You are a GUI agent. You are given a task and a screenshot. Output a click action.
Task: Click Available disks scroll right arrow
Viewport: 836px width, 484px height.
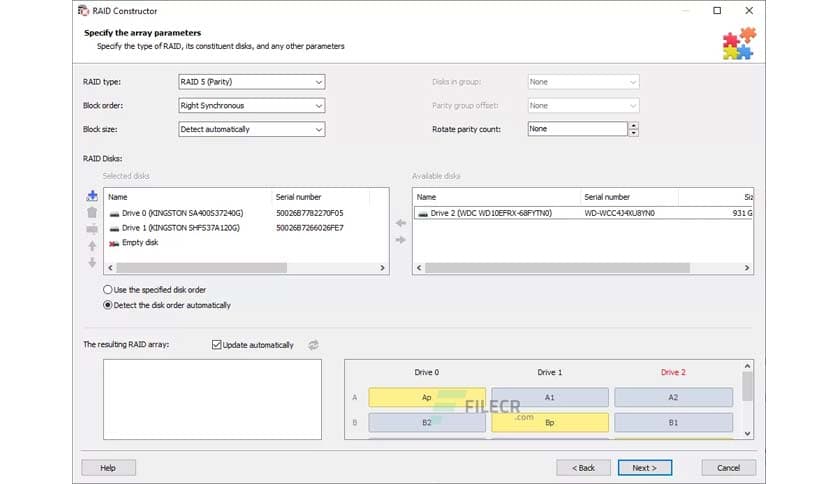(746, 268)
